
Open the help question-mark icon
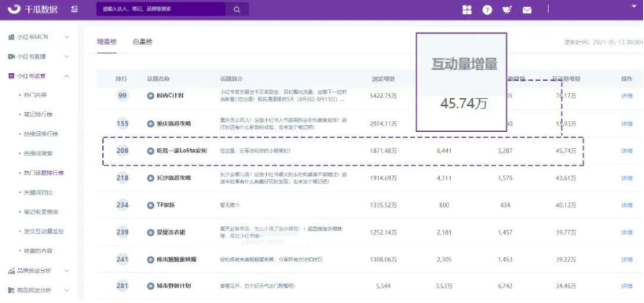(487, 10)
